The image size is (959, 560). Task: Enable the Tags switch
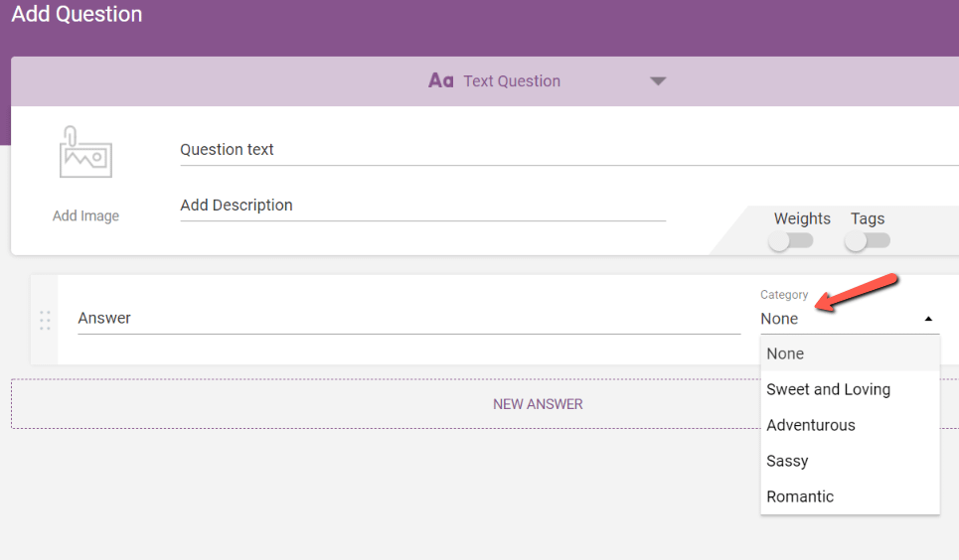tap(867, 240)
